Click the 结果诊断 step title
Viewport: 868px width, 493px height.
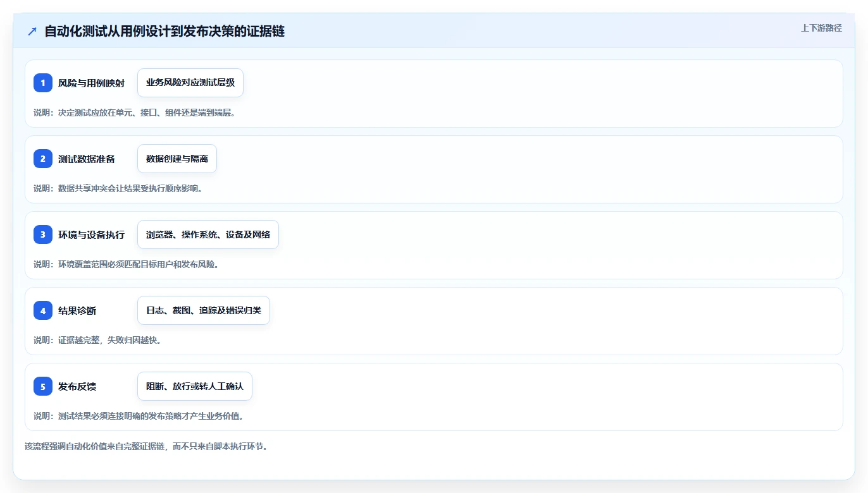tap(77, 310)
